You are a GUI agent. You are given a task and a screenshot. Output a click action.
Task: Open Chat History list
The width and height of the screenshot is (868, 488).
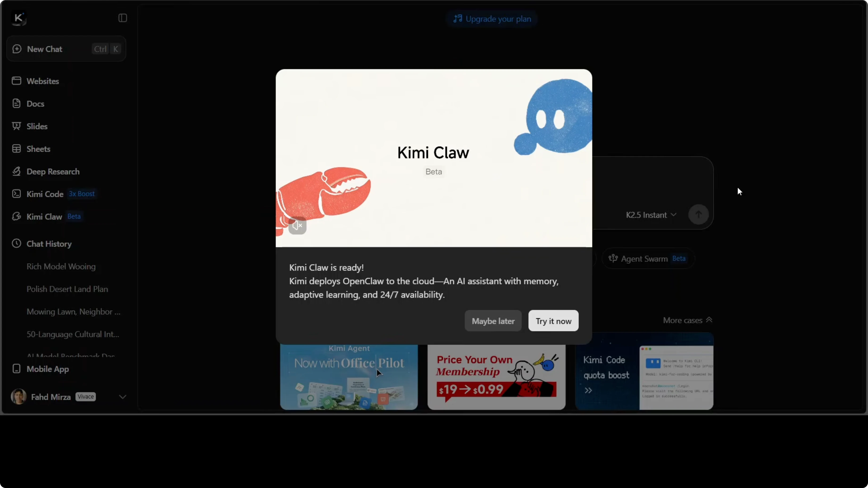(49, 244)
